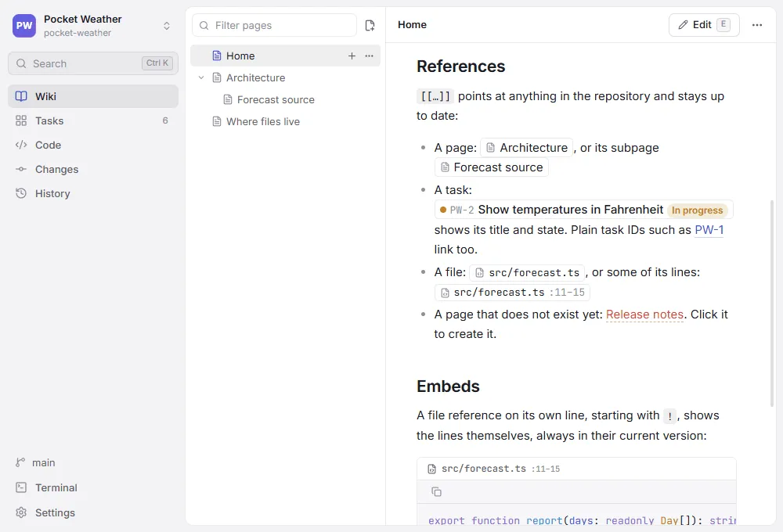783x532 pixels.
Task: Select the Home page in the tree
Action: pyautogui.click(x=285, y=56)
